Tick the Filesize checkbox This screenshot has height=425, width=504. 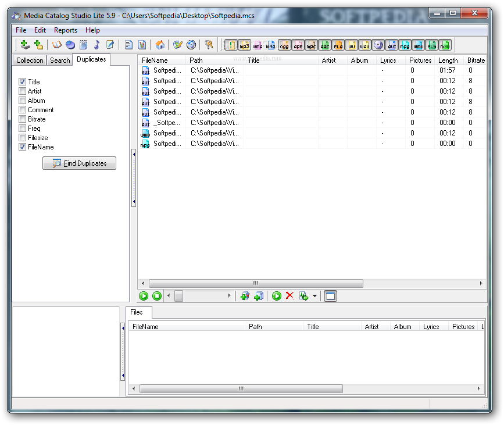22,138
